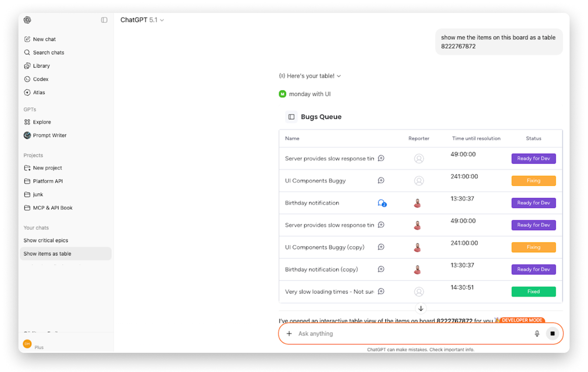Explore GPTs

[37, 122]
